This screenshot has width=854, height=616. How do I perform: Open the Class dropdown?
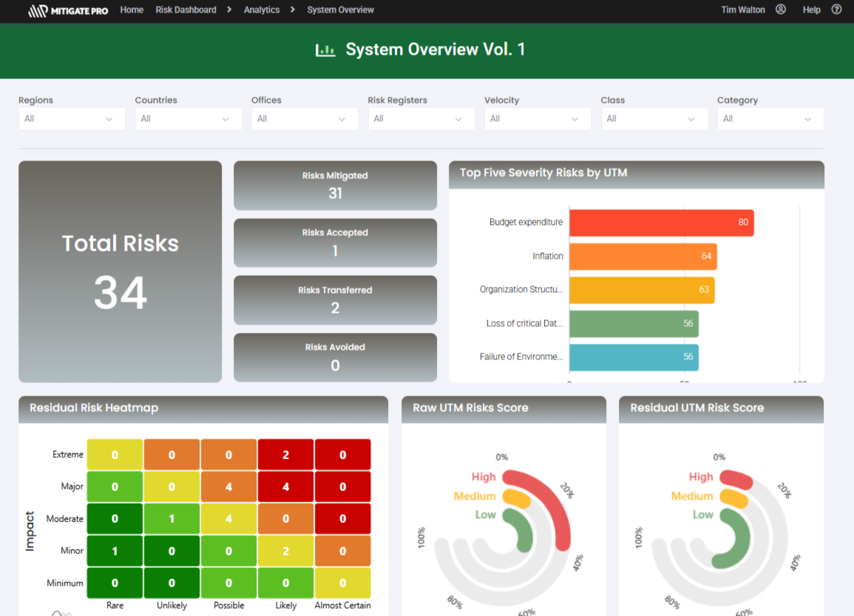click(654, 118)
